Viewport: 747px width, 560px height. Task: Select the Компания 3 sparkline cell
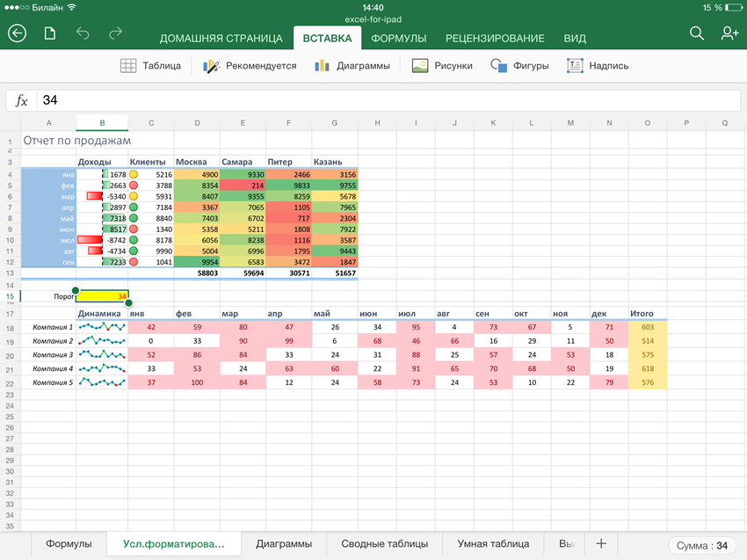102,354
